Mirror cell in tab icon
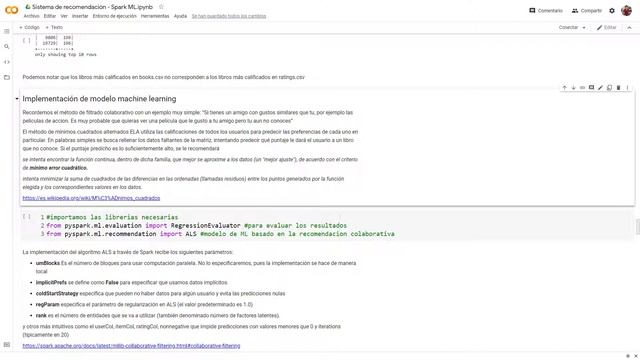 (x=609, y=88)
